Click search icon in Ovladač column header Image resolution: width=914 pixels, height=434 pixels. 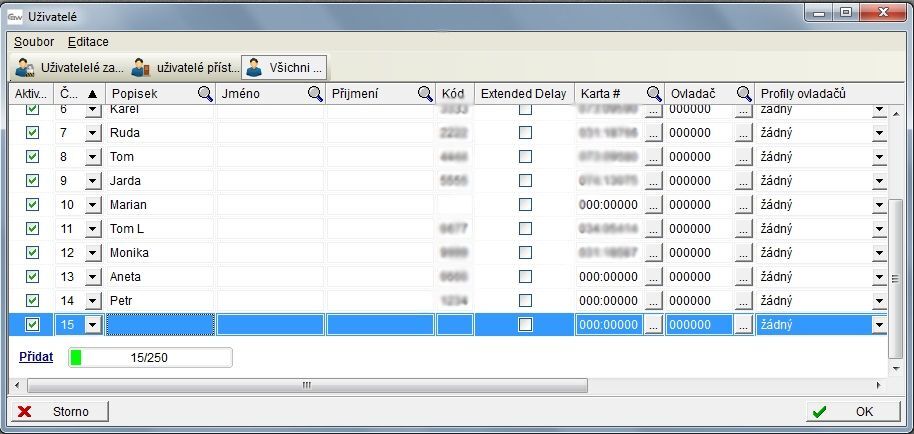point(744,94)
